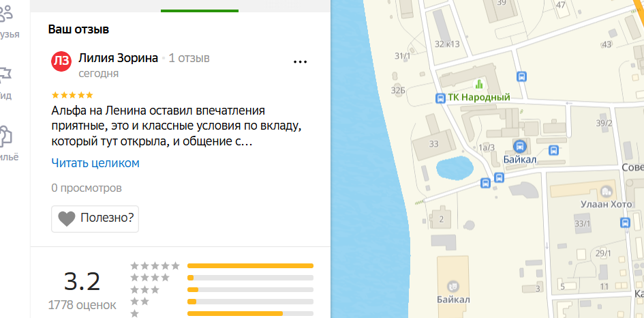Click building 29/1 on the map
The width and height of the screenshot is (644, 318).
[603, 253]
